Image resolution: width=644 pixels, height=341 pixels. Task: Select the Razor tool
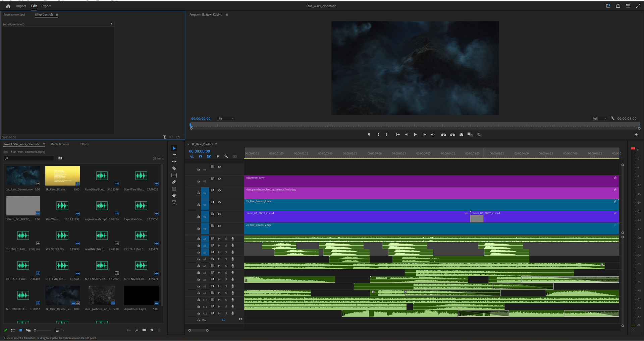[174, 168]
